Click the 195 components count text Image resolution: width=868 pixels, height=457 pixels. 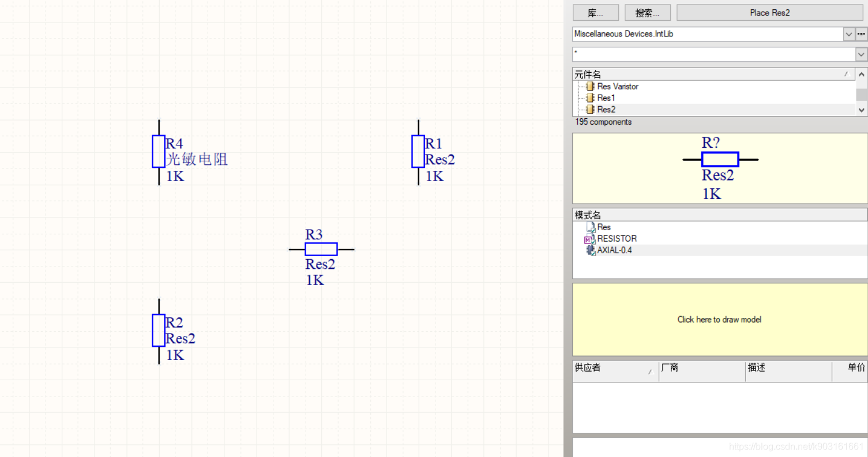[603, 122]
